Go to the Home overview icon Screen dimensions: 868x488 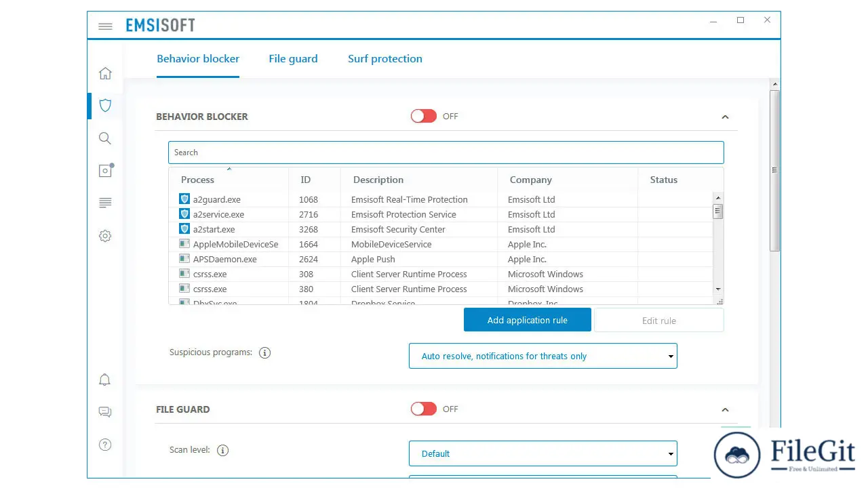point(105,73)
